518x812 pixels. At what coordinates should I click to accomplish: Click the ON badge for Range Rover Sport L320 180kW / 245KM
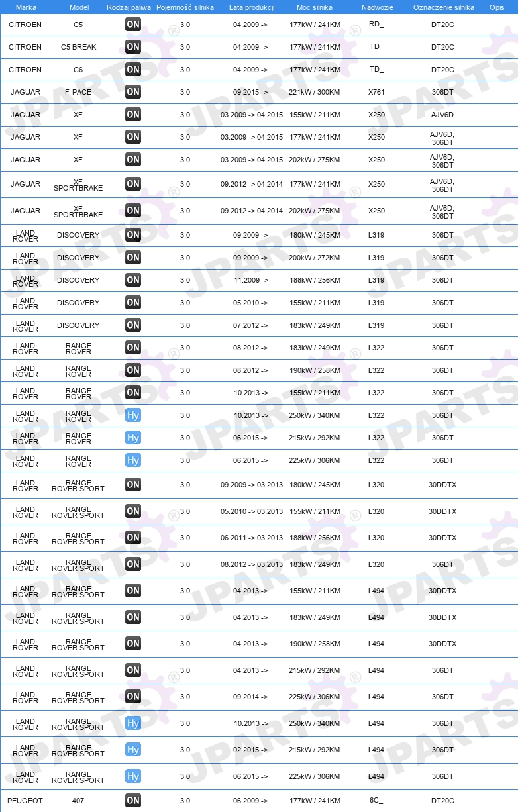(x=133, y=485)
